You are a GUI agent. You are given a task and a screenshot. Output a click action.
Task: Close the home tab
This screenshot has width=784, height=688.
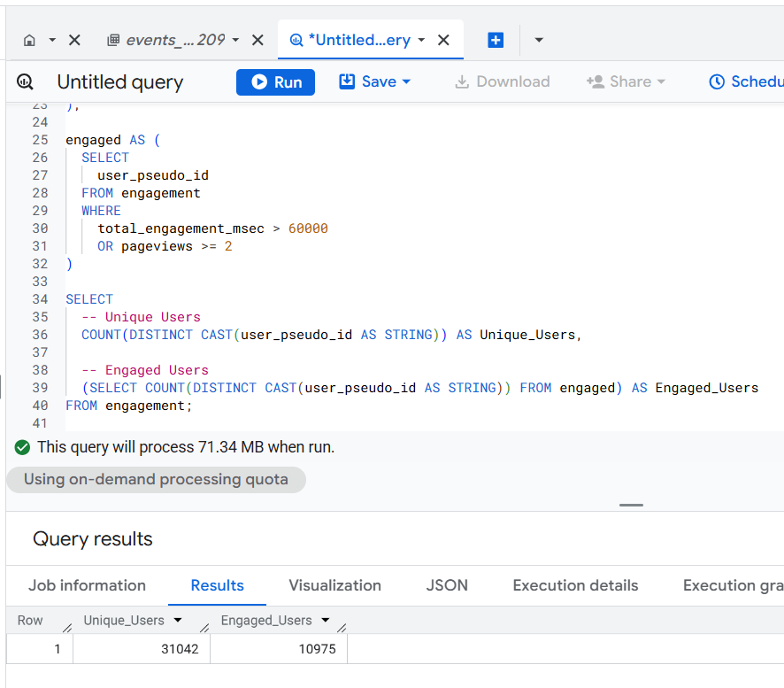74,40
